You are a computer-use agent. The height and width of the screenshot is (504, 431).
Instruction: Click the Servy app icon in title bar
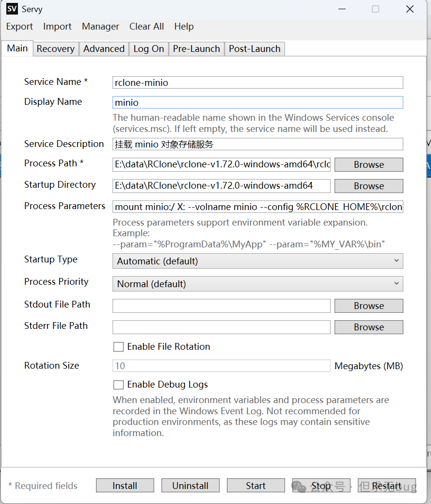point(12,9)
